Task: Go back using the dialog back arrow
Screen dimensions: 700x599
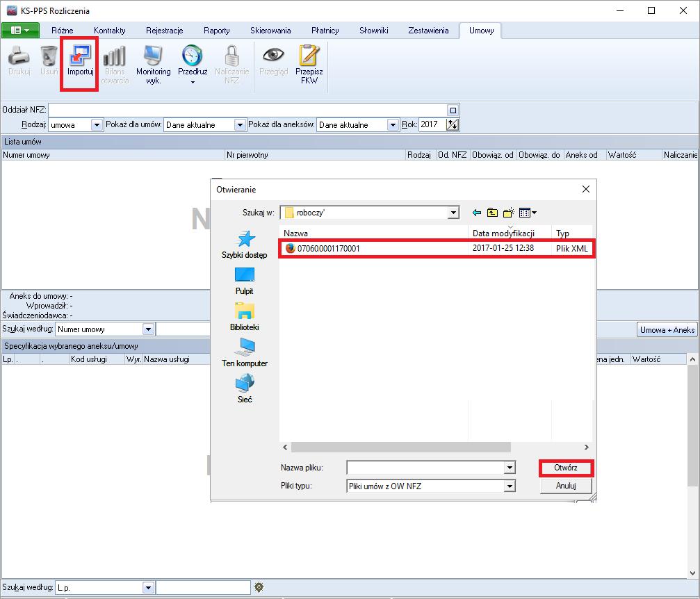Action: pyautogui.click(x=477, y=213)
